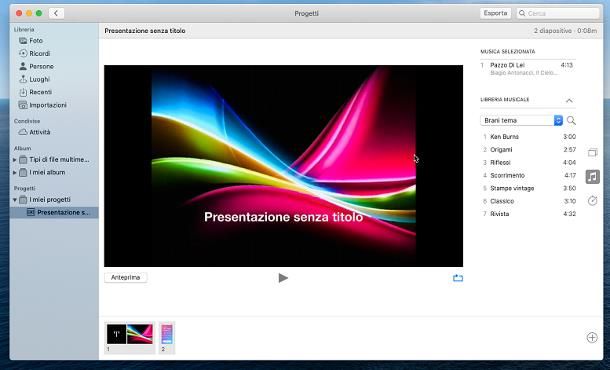Click the Anteprima button
Screen dimensions: 610x370
tap(125, 277)
